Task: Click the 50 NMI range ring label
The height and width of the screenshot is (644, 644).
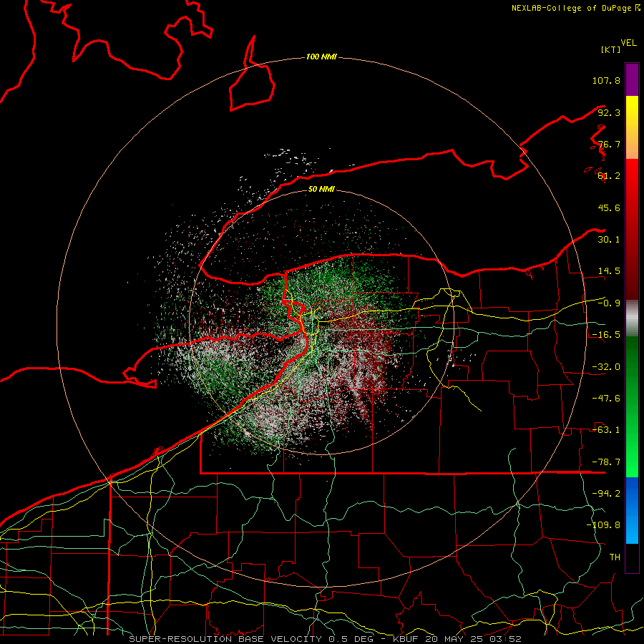Action: pos(321,190)
